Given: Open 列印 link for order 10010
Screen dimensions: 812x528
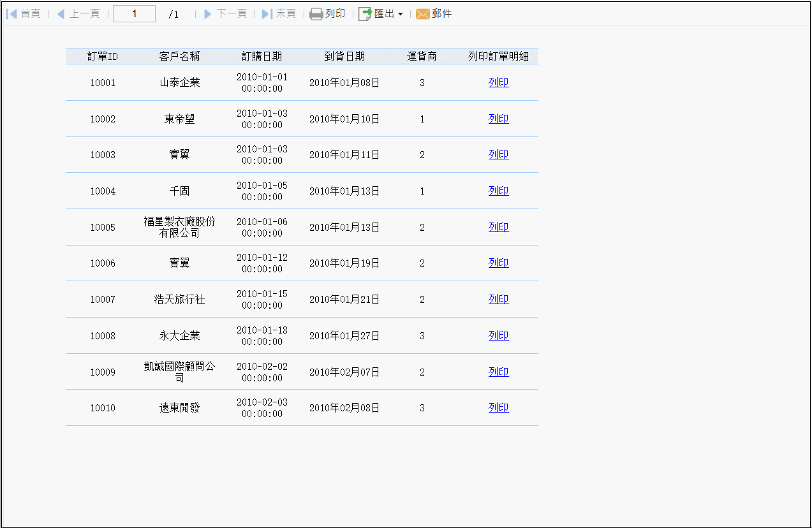Looking at the screenshot, I should [499, 407].
